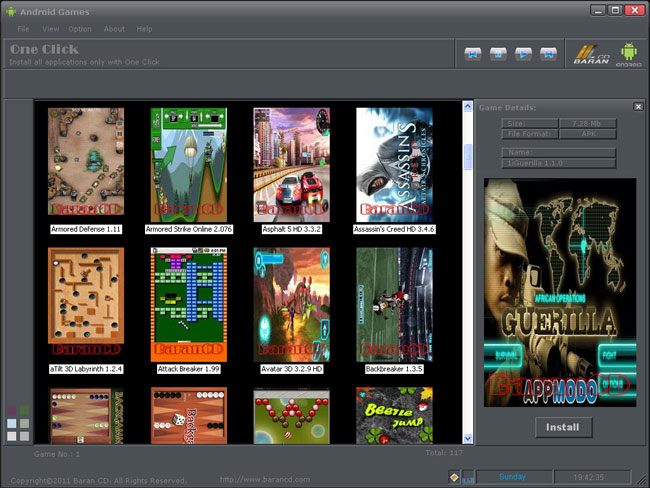Click the 'Assassin's Creed HD 3.4.6' label

[394, 229]
